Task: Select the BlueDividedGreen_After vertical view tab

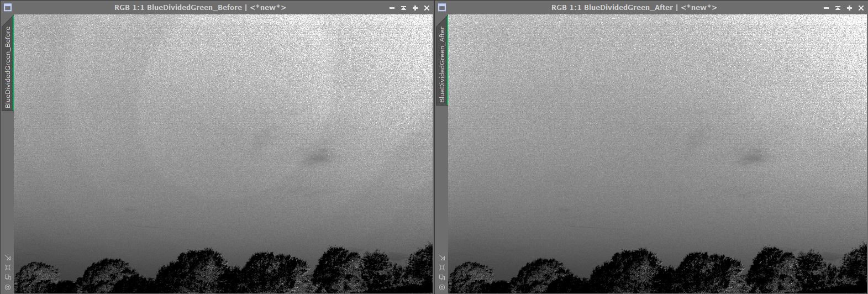Action: [441, 64]
